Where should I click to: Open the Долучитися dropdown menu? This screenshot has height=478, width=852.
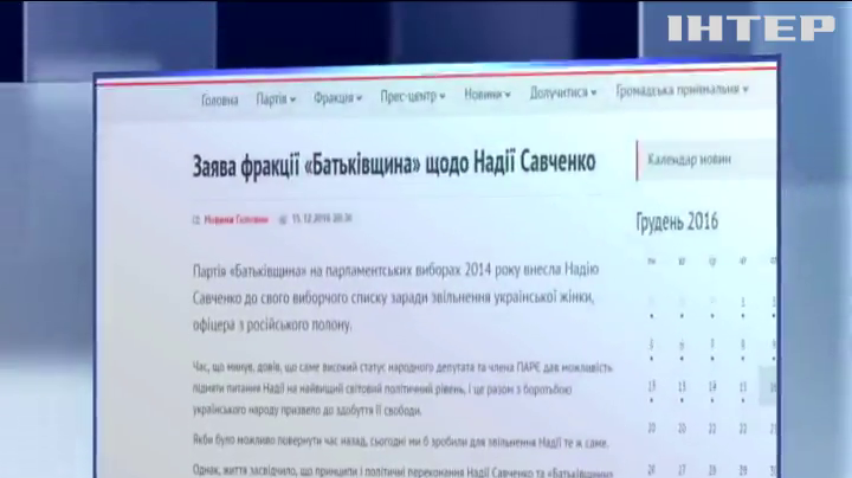coord(563,92)
